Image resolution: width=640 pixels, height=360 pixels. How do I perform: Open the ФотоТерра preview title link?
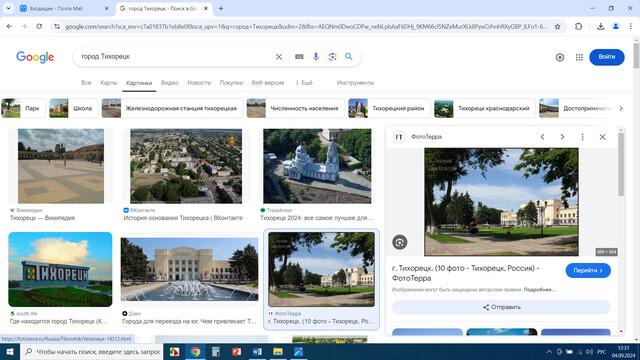click(x=465, y=273)
